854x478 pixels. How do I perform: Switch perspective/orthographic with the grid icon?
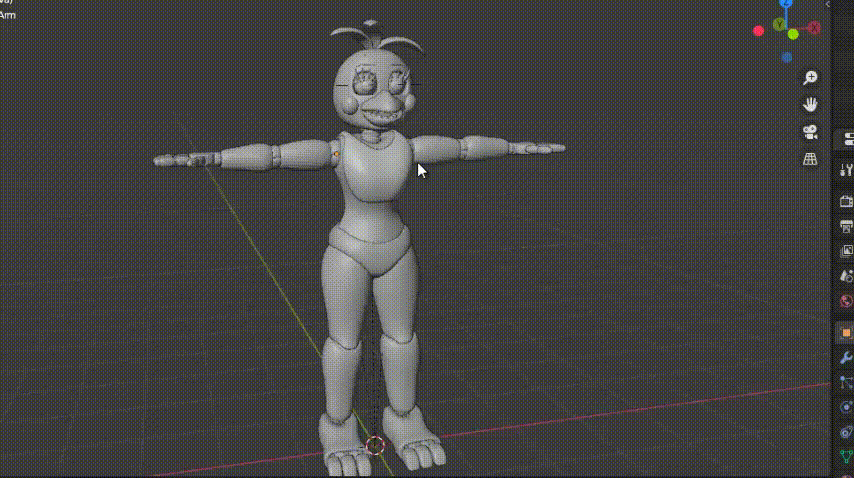pos(810,159)
